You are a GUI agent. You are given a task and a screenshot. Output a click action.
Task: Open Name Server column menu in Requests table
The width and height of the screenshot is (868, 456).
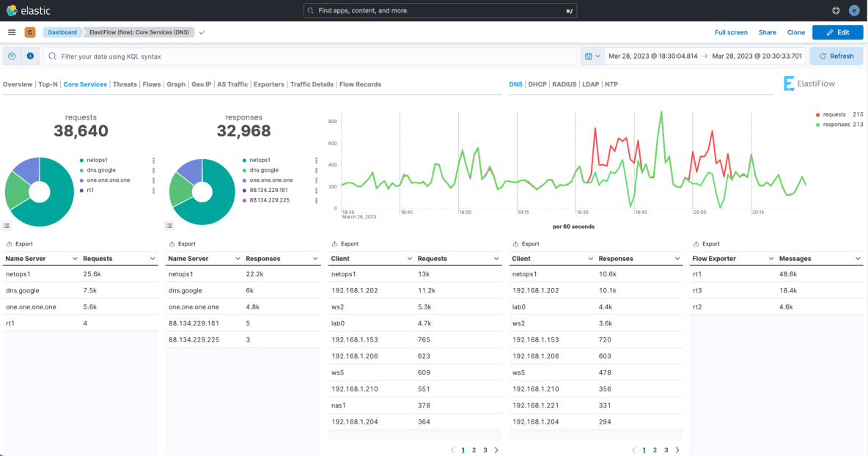(75, 259)
